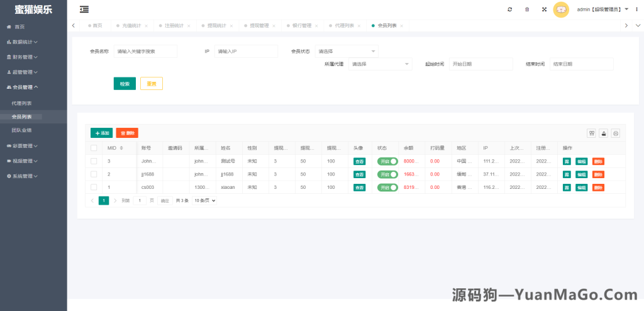The image size is (644, 311).
Task: Open the 10 条/页 page size dropdown
Action: click(x=204, y=201)
